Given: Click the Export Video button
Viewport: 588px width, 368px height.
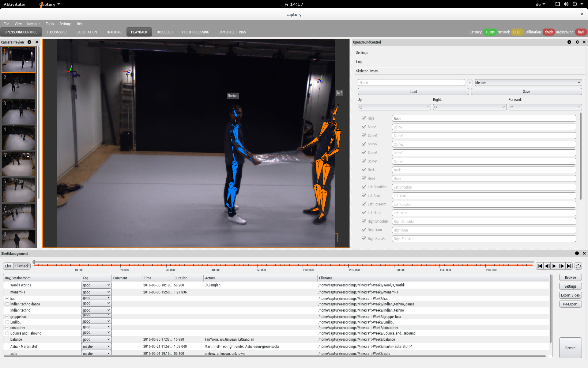Looking at the screenshot, I should [570, 295].
